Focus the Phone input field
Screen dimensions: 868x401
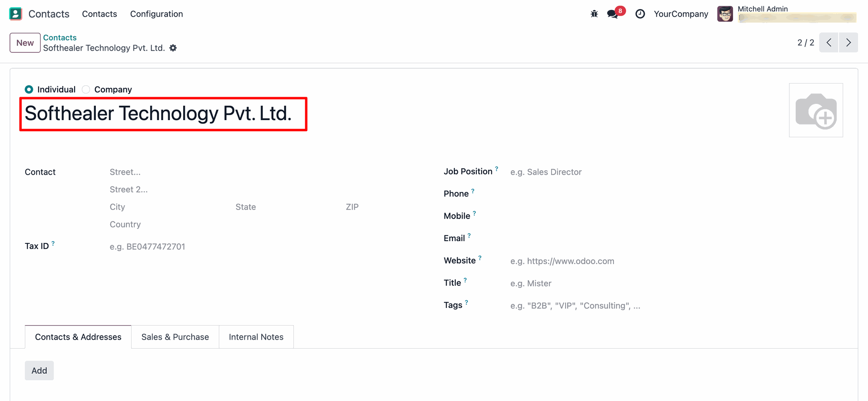tap(676, 194)
